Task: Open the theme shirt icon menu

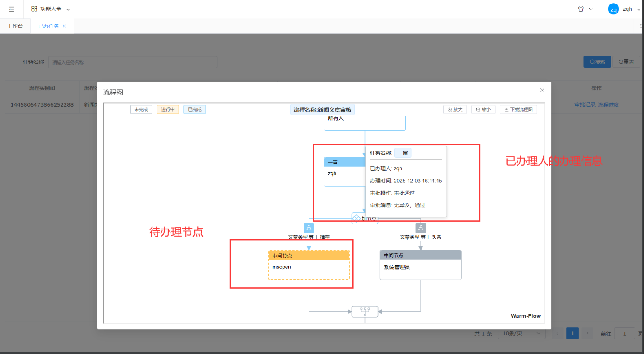Action: (x=581, y=9)
